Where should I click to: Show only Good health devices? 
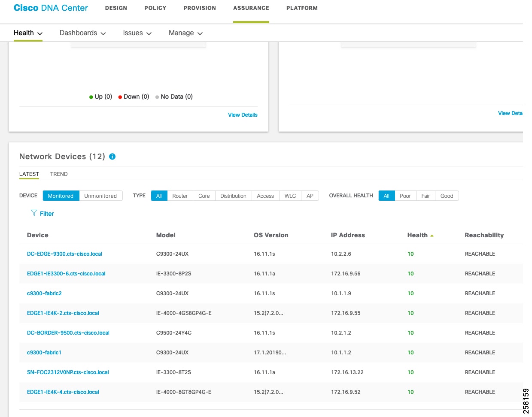coord(447,196)
